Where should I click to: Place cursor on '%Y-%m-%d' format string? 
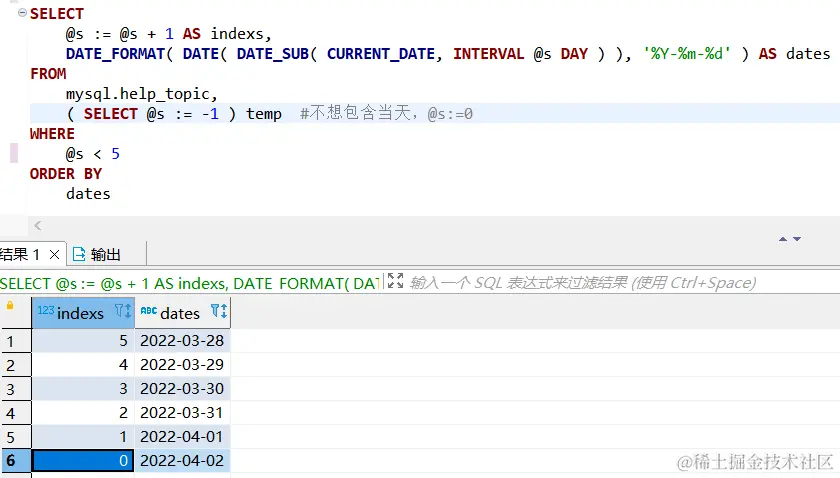tap(687, 54)
